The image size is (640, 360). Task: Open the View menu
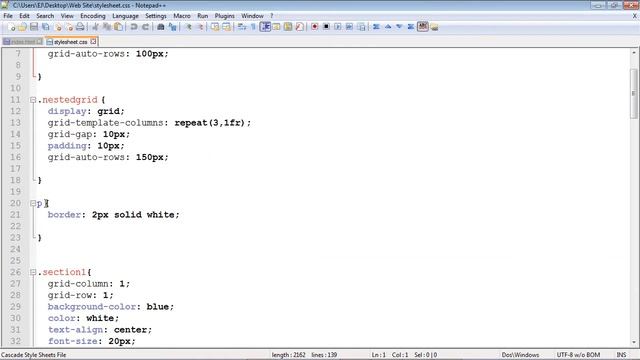pos(67,16)
